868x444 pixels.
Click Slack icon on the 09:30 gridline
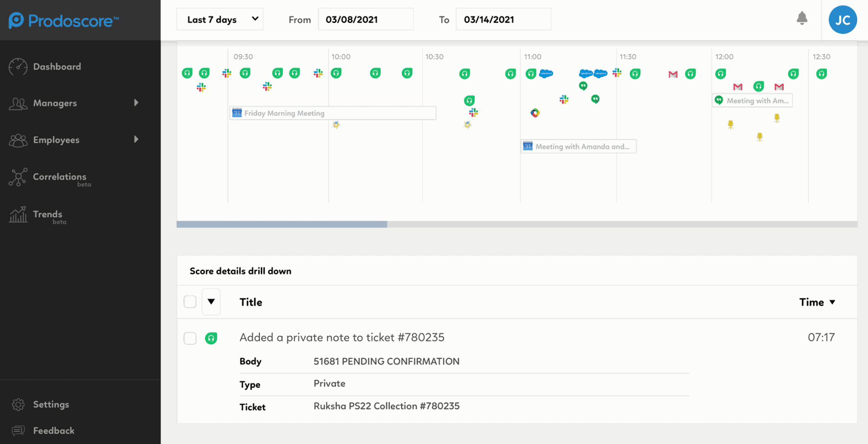[227, 73]
